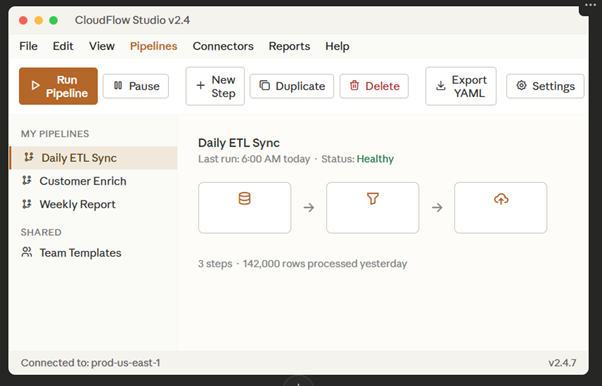
Task: Click the SHARED section header
Action: [x=41, y=232]
